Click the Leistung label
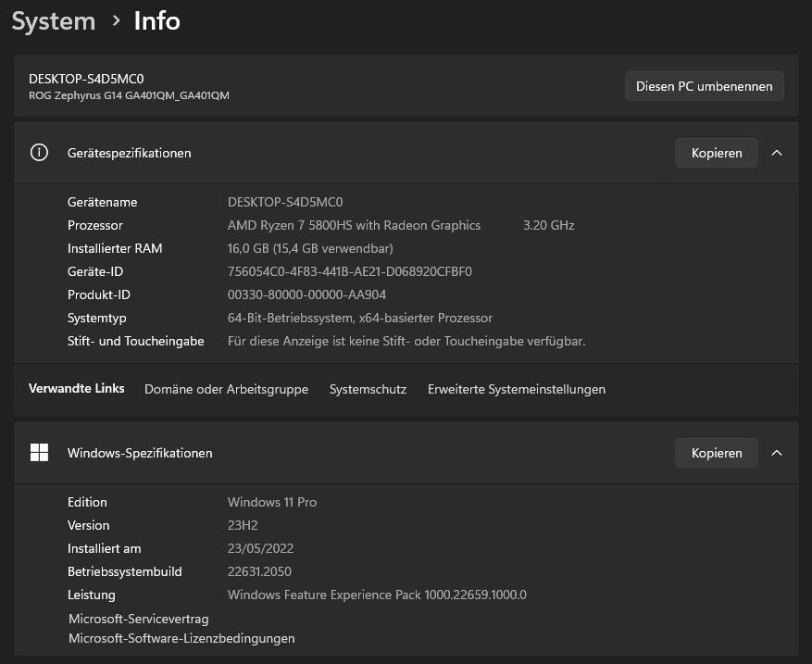Screen dimensions: 812x664 (91, 595)
